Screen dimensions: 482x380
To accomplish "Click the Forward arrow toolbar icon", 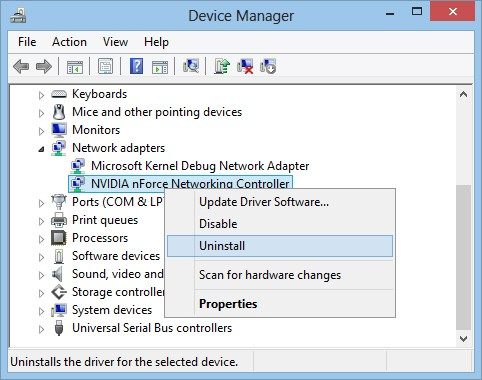I will [x=44, y=66].
